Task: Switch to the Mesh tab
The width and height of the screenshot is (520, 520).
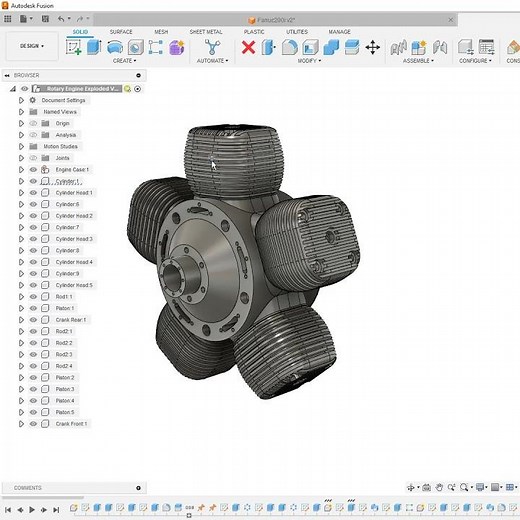Action: click(x=161, y=32)
